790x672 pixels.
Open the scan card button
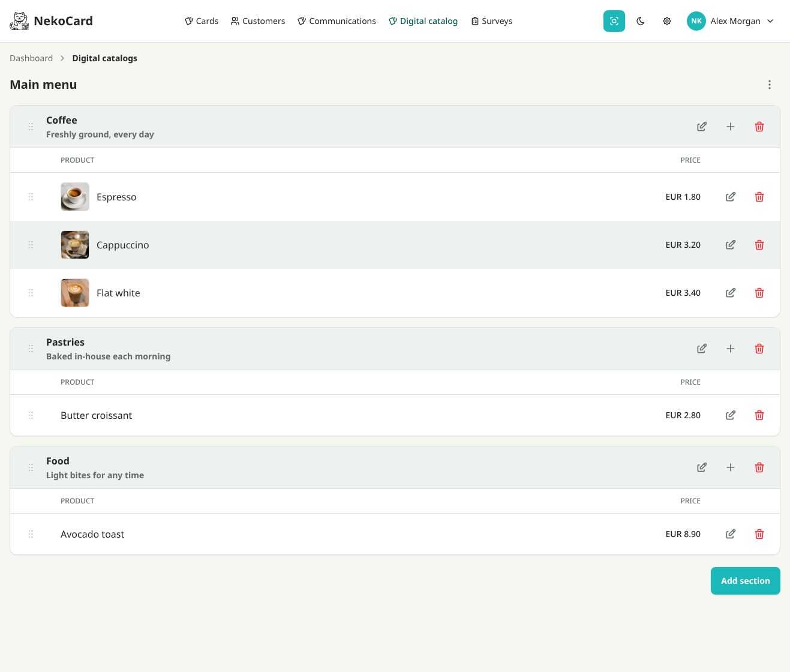(614, 21)
